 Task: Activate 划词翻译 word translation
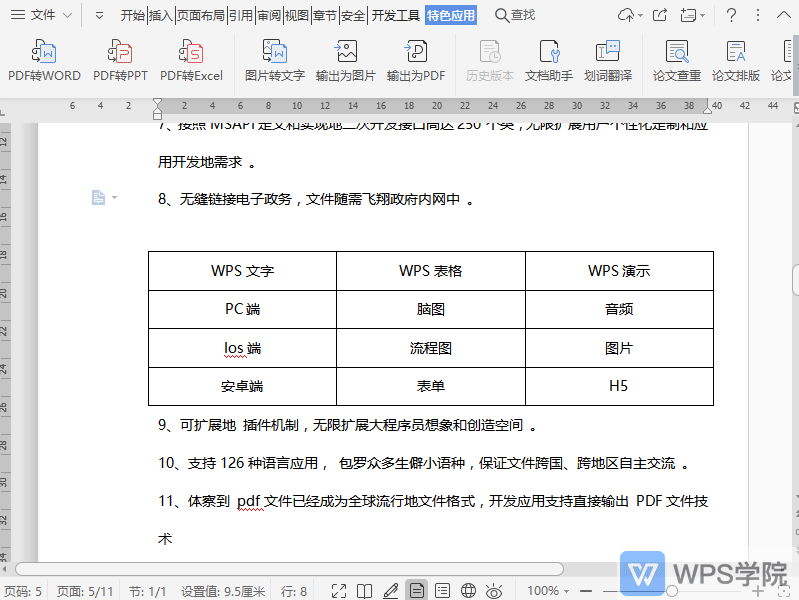click(608, 61)
